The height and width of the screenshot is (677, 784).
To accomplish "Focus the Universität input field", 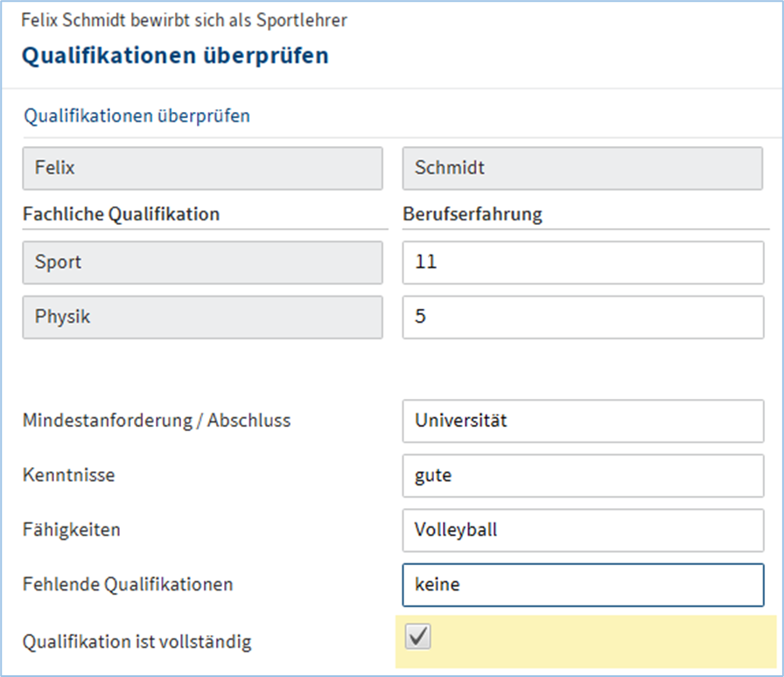I will [582, 421].
